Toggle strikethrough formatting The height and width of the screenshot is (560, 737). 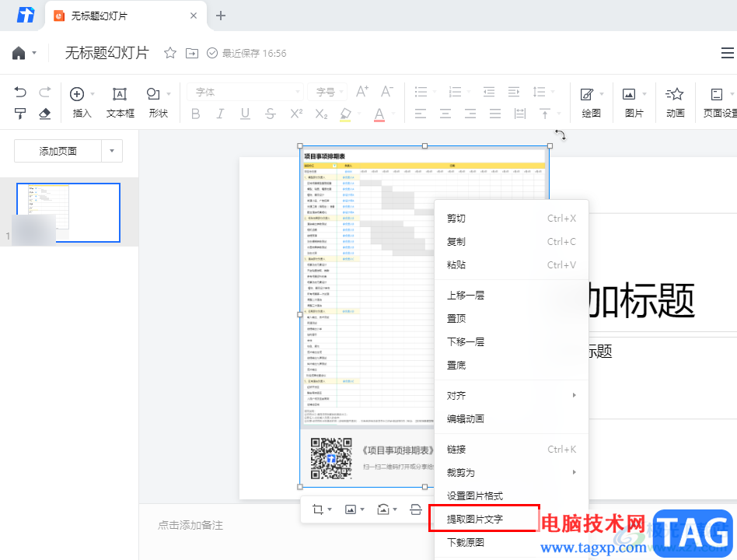click(x=271, y=114)
